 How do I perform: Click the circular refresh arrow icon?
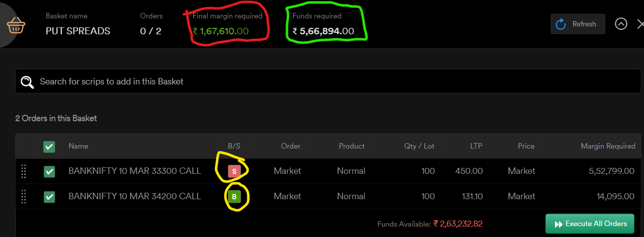click(561, 24)
